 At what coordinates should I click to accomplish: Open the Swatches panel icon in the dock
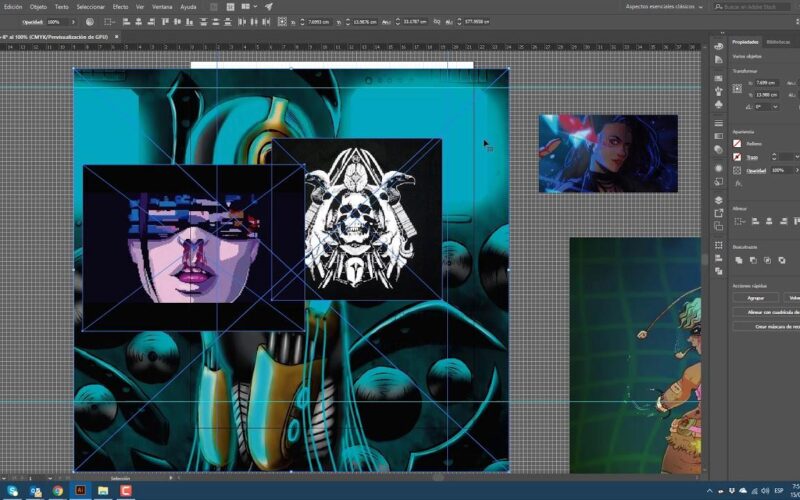tap(719, 78)
